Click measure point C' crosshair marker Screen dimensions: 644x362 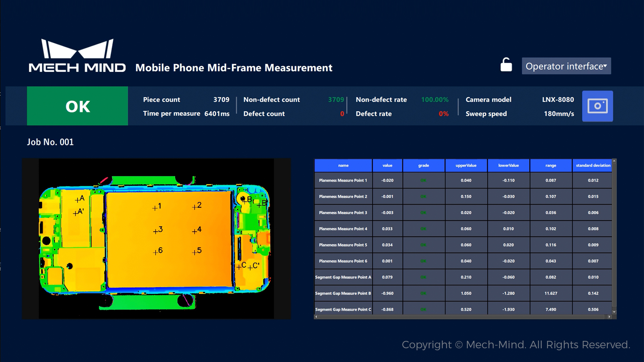coord(250,268)
